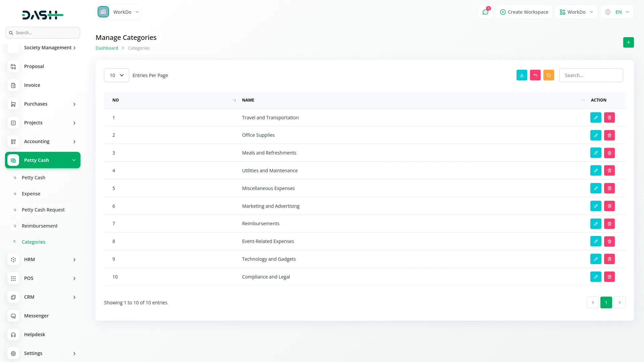Edit the Travel and Transportation category

point(596,117)
